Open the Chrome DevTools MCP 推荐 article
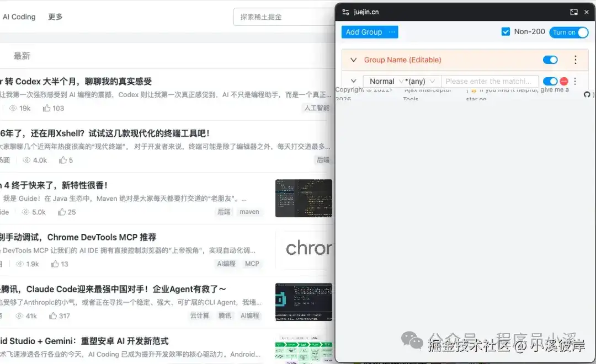 pyautogui.click(x=78, y=238)
